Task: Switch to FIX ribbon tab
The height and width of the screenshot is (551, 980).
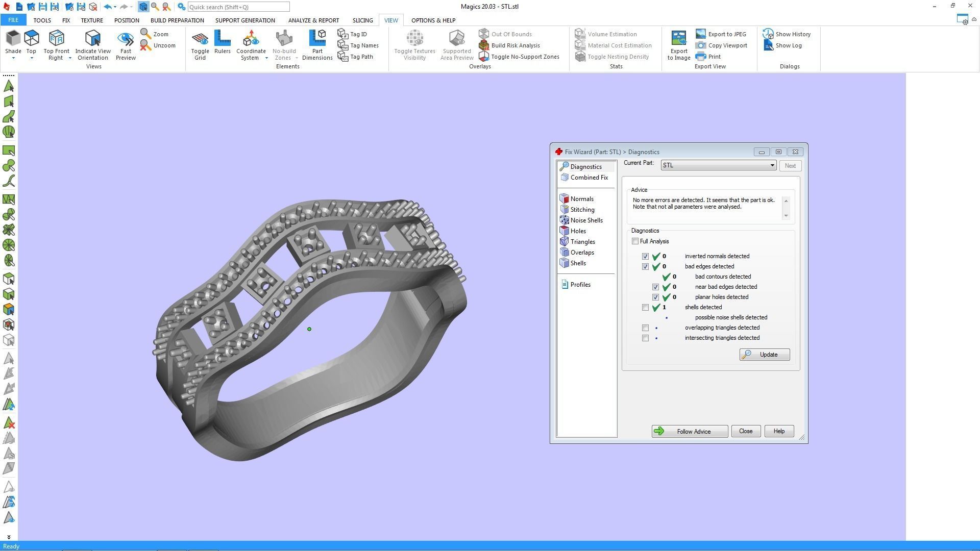Action: (66, 20)
